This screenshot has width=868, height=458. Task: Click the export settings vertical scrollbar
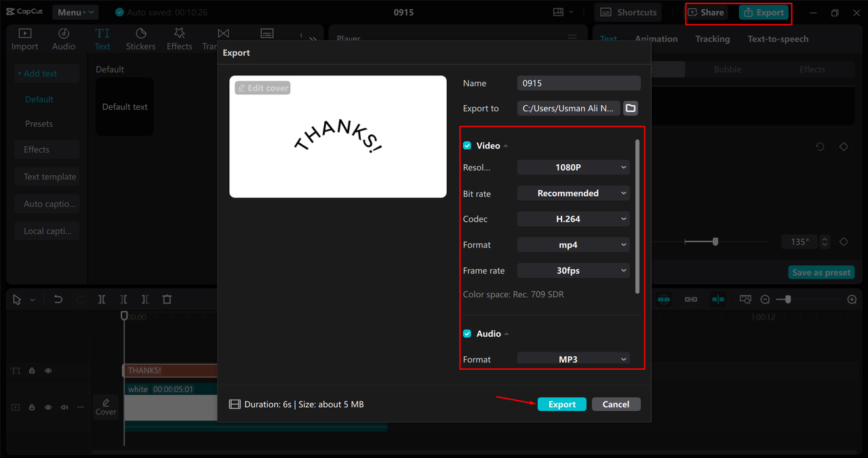point(637,216)
